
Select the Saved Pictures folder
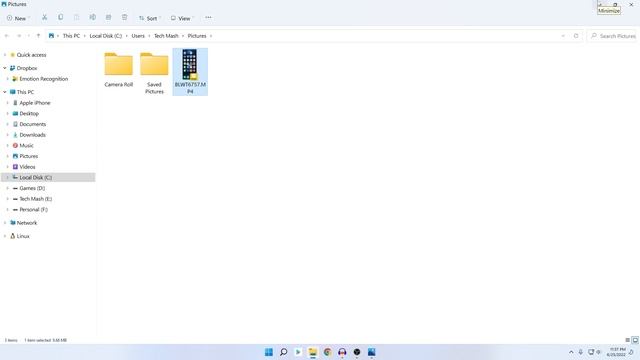pyautogui.click(x=154, y=73)
